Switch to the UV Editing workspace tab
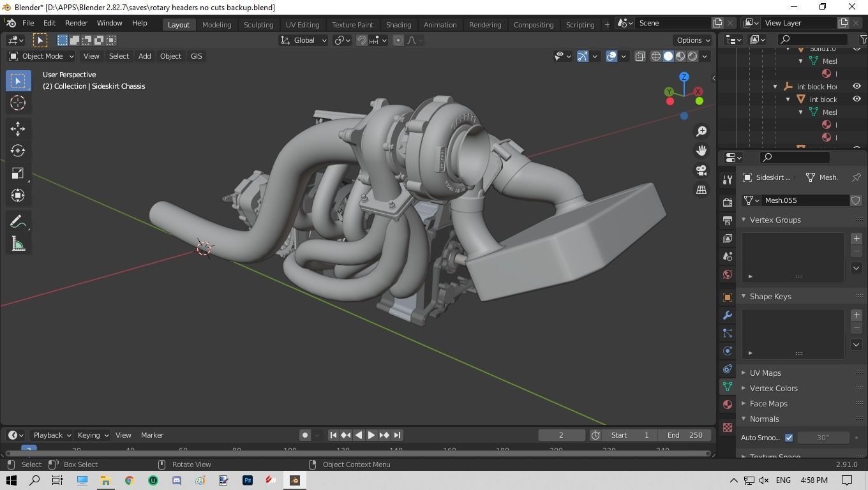This screenshot has height=490, width=868. tap(303, 24)
